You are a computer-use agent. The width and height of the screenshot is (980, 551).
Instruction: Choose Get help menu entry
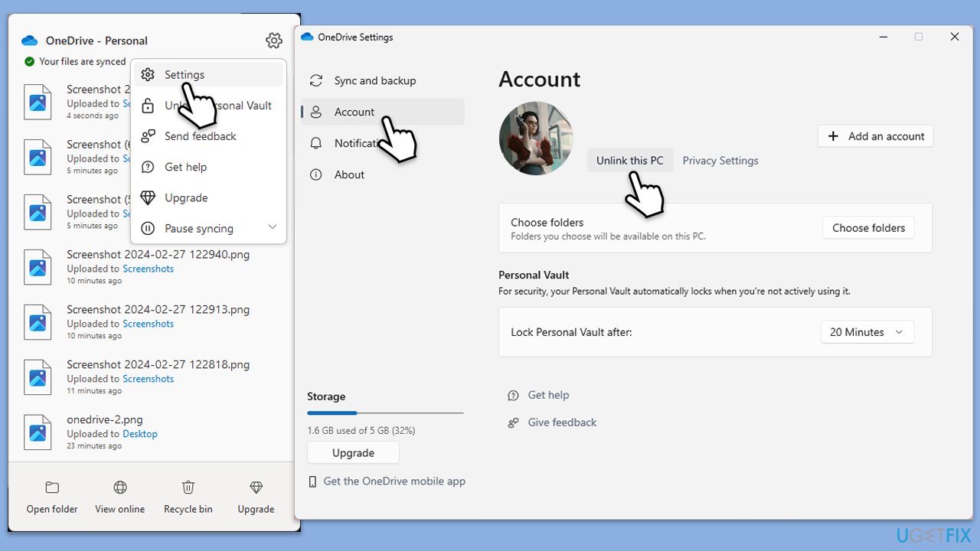click(x=208, y=167)
